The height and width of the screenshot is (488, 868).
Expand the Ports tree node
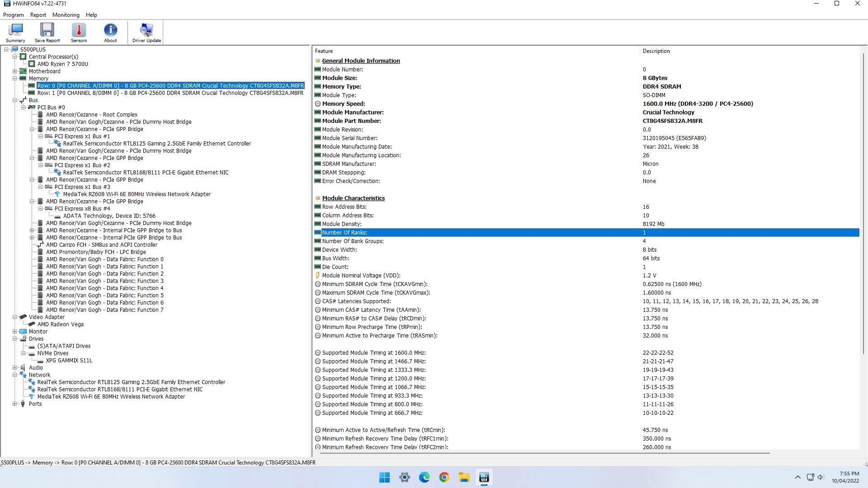pos(15,404)
